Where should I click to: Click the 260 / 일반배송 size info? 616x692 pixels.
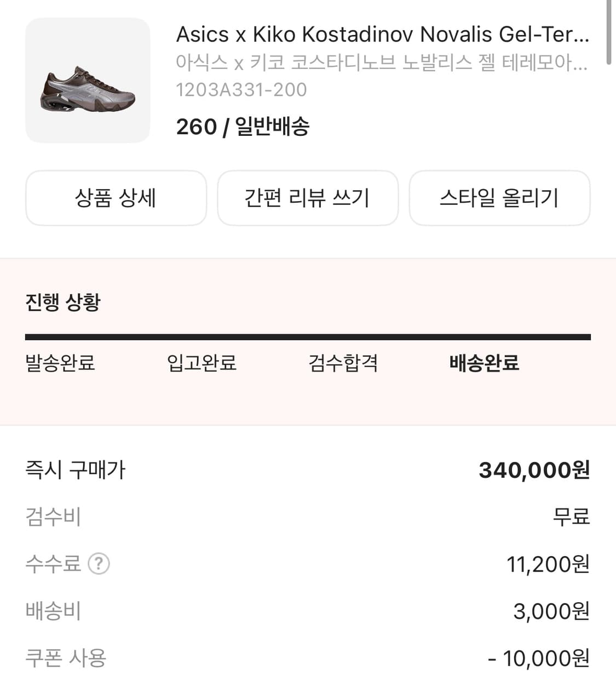pos(243,127)
